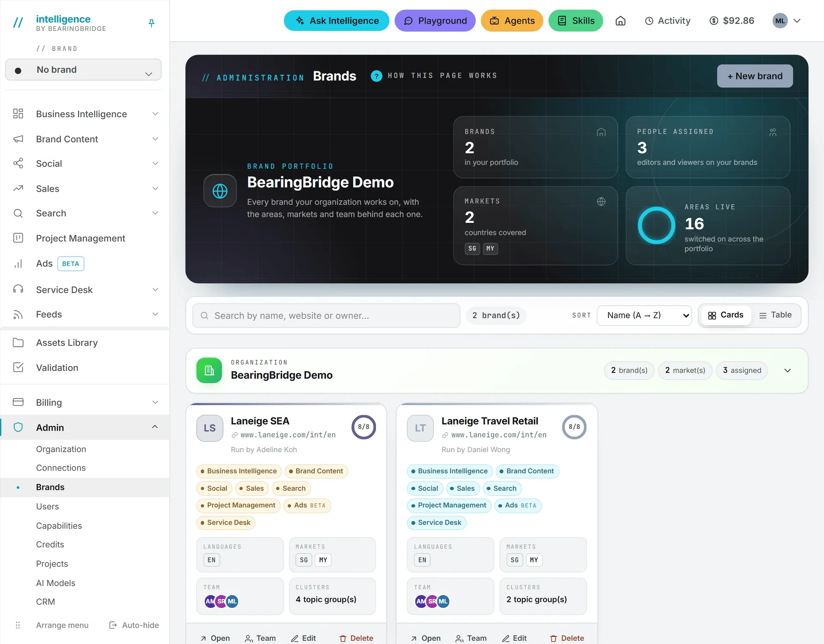Open the home icon in top bar
Viewport: 824px width, 644px height.
[620, 21]
